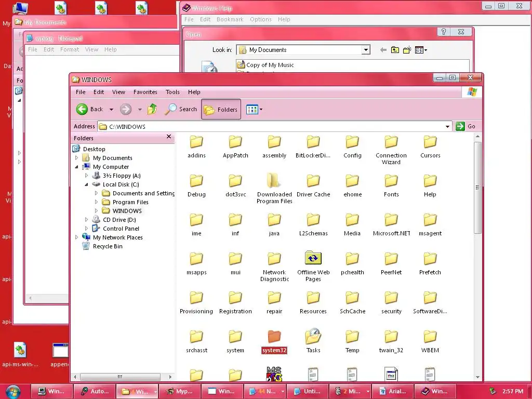This screenshot has width=532, height=399.
Task: Select the Offline Web Pages folder
Action: 313,267
